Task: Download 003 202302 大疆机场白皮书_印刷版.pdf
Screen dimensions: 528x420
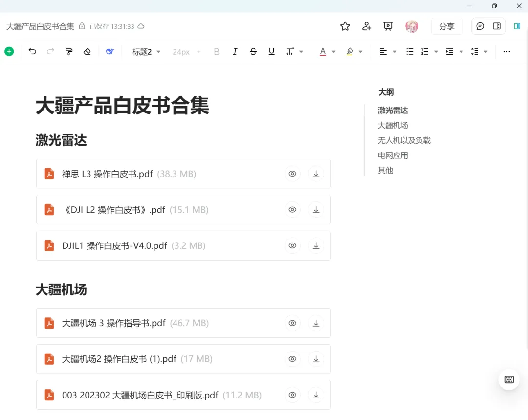Action: [316, 395]
